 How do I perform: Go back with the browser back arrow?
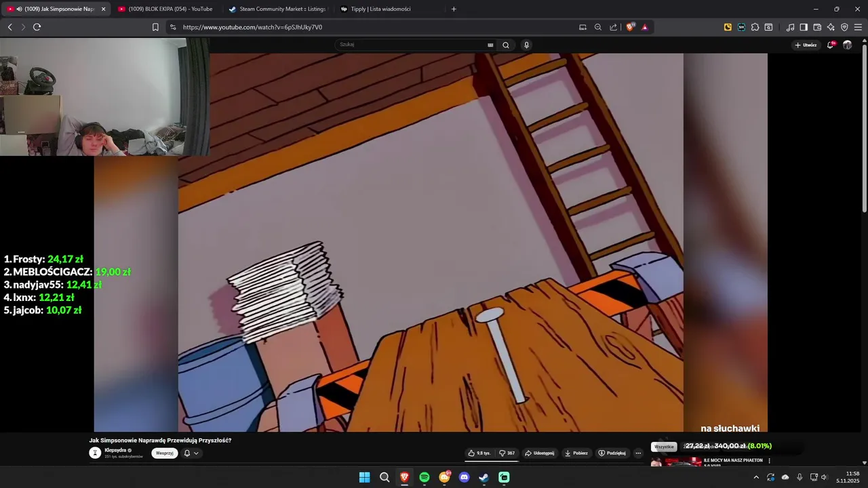point(9,27)
